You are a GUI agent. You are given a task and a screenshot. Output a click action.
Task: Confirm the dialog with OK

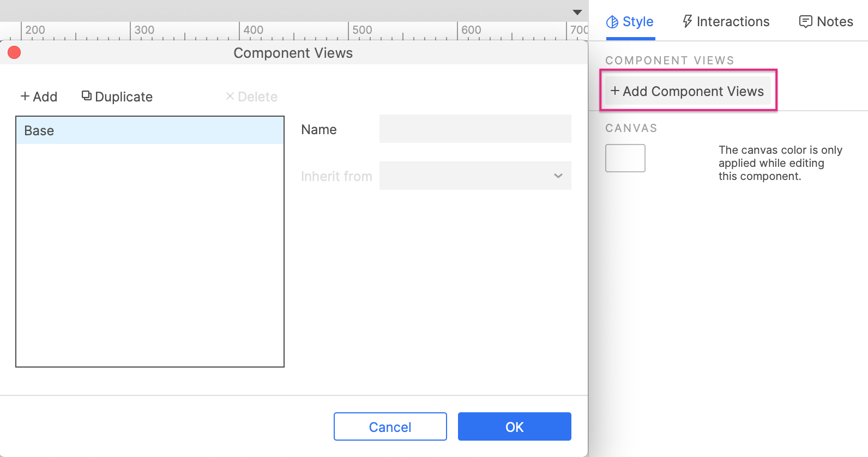[x=514, y=426]
